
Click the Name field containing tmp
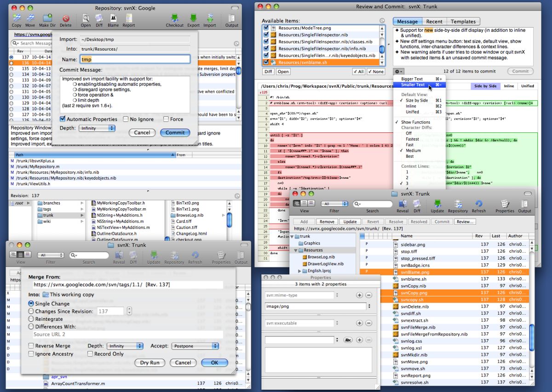[135, 59]
